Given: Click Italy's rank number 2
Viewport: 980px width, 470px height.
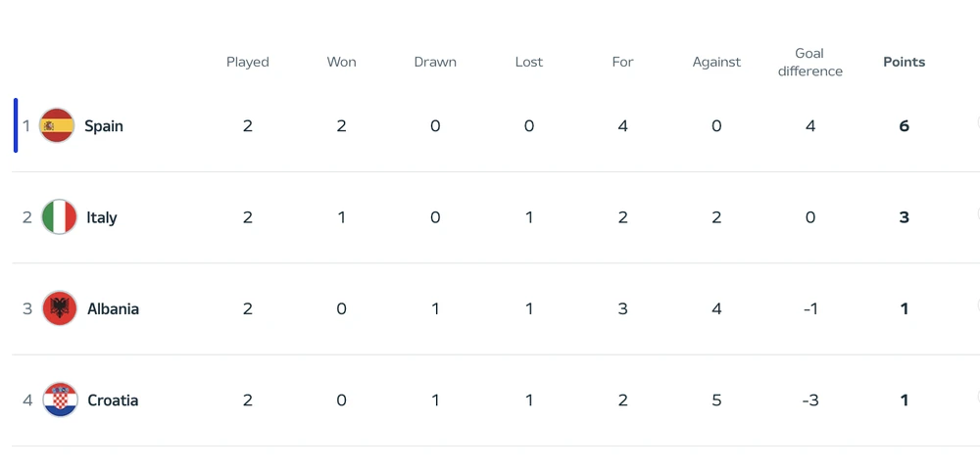Looking at the screenshot, I should pyautogui.click(x=27, y=217).
